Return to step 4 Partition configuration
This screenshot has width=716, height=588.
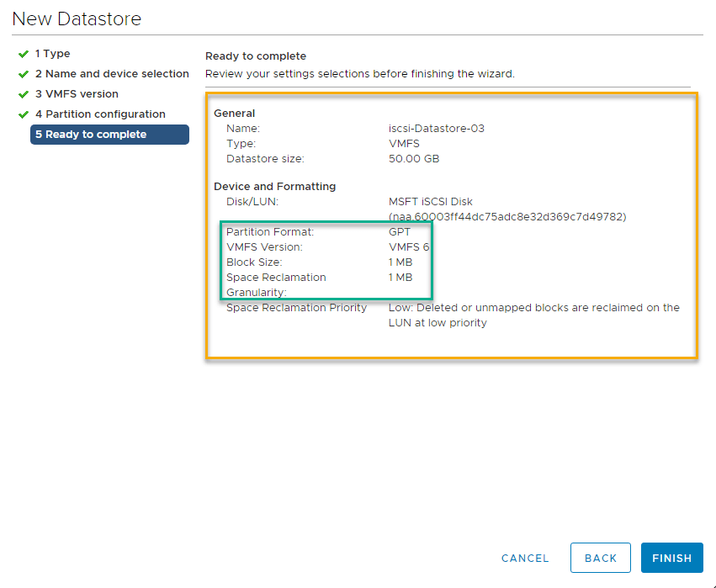pyautogui.click(x=100, y=114)
